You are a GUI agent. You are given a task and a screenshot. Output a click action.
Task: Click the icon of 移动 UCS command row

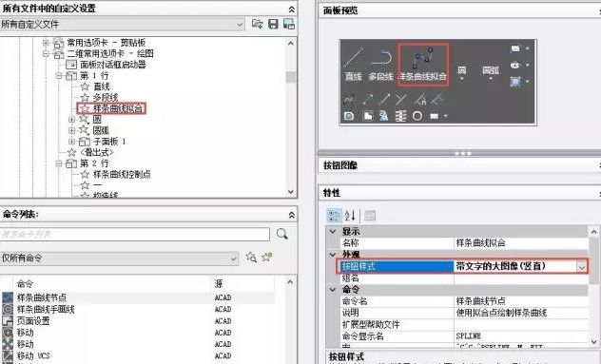pos(8,355)
